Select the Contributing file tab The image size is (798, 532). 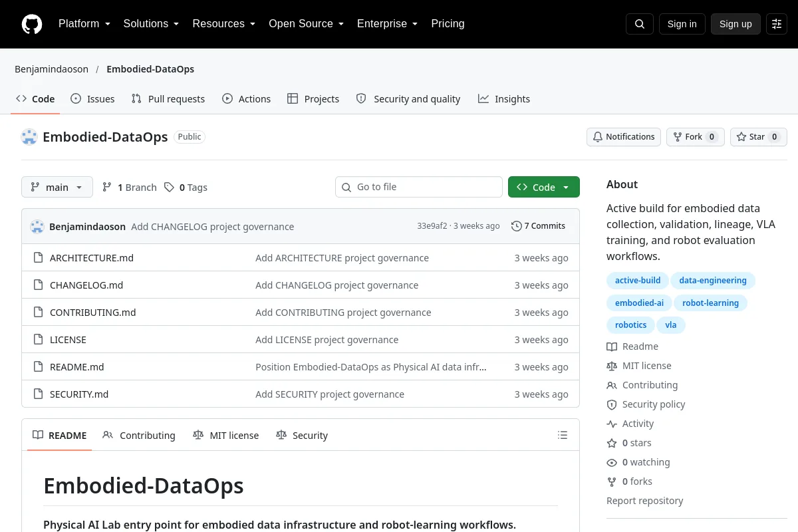pos(139,436)
